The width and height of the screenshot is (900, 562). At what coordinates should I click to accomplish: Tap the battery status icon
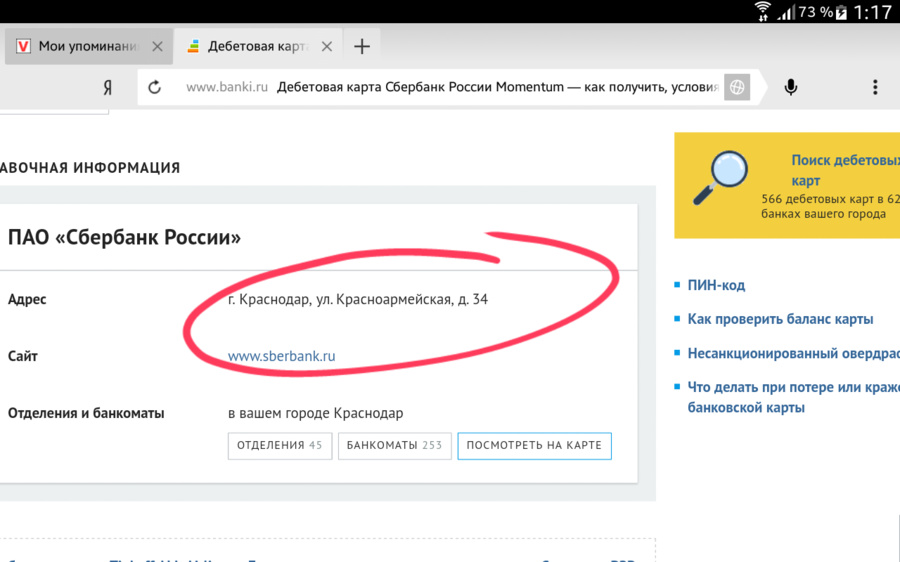pyautogui.click(x=841, y=12)
